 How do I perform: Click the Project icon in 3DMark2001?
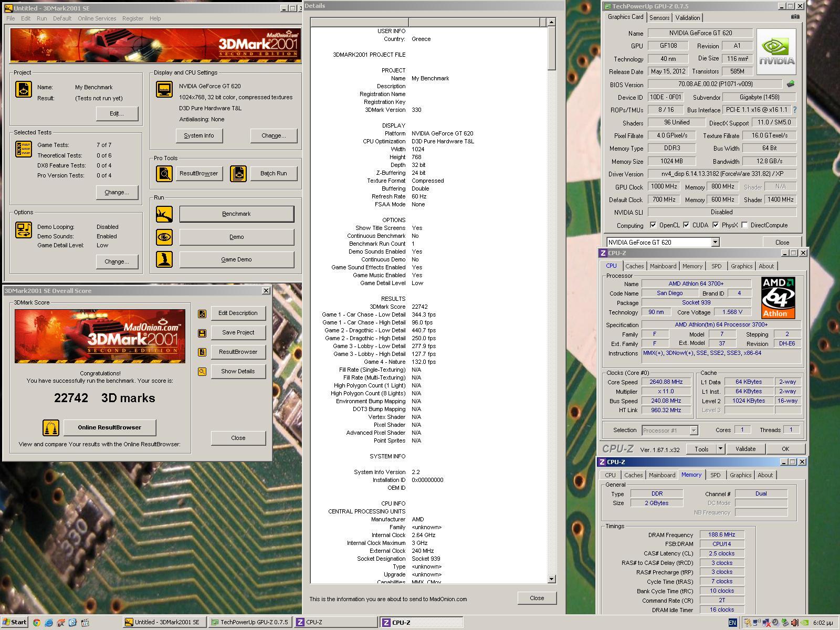[24, 89]
